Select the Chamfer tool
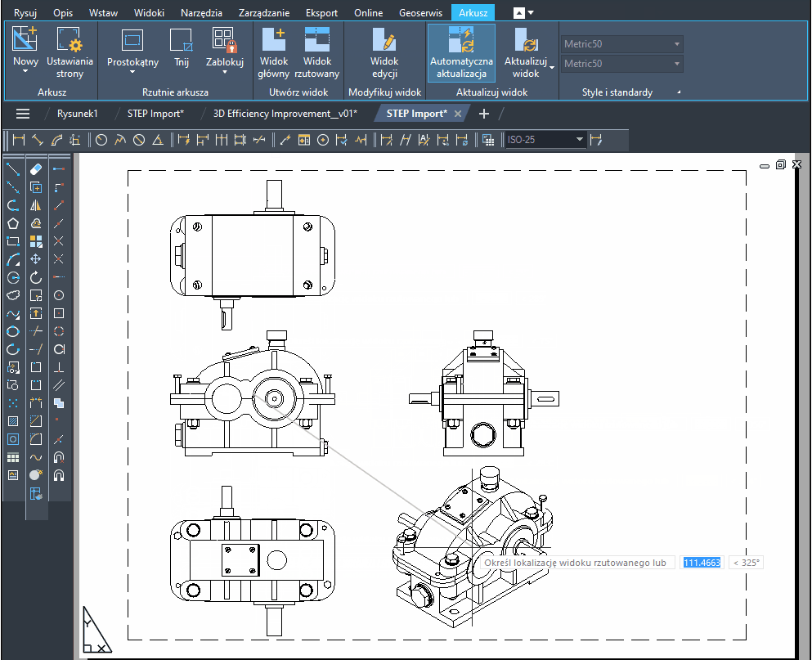This screenshot has height=660, width=812. [x=36, y=421]
